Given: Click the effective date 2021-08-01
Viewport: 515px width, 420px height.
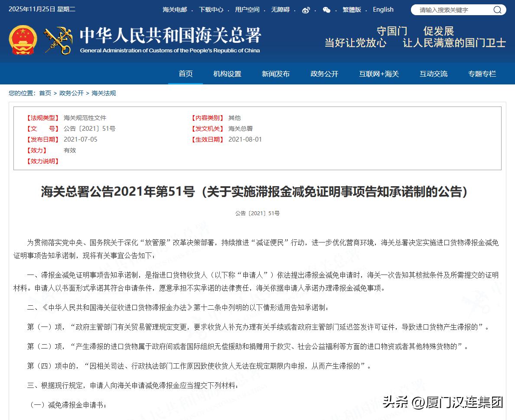Looking at the screenshot, I should 245,139.
